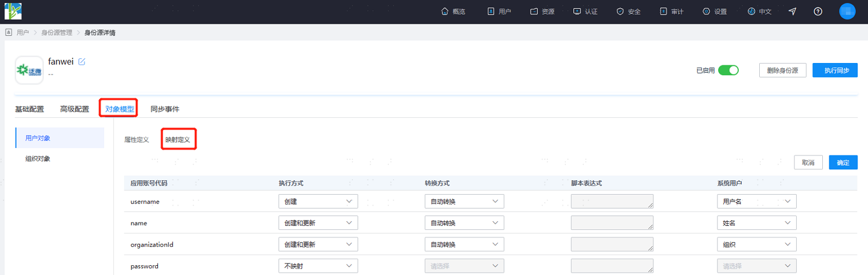Click the password cell in the table

pos(144,266)
